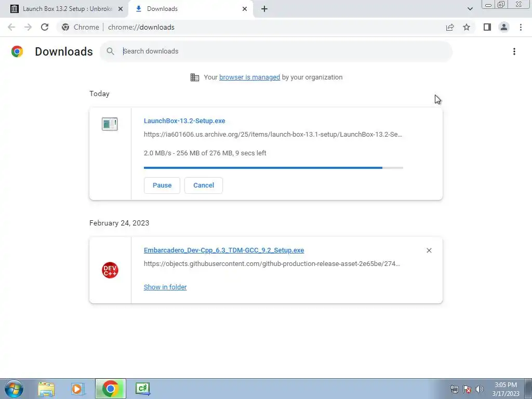Viewport: 532px width, 399px height.
Task: Launch Windows Media Player from taskbar
Action: (78, 389)
